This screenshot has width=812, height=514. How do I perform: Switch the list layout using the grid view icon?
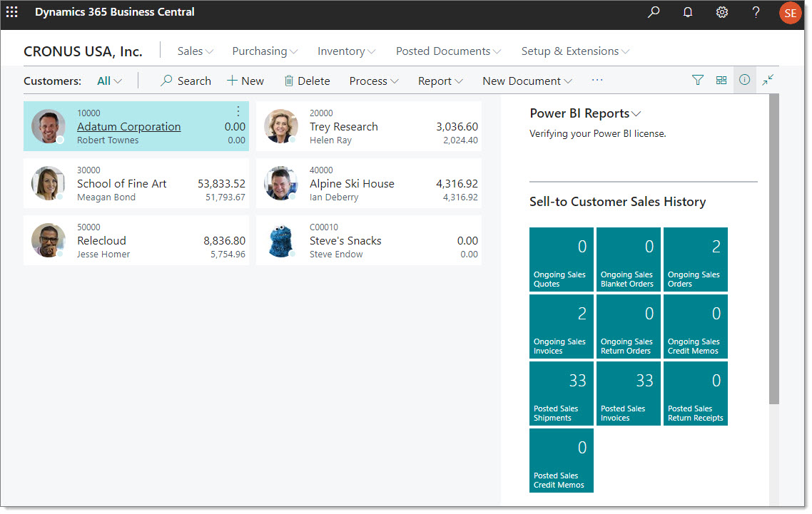[x=721, y=80]
